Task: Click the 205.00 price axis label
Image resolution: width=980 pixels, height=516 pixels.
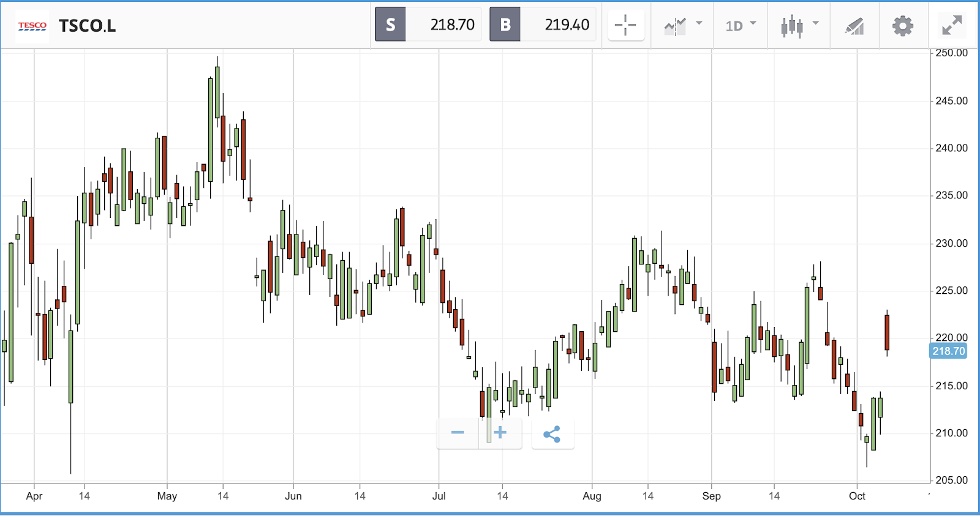Action: [951, 480]
